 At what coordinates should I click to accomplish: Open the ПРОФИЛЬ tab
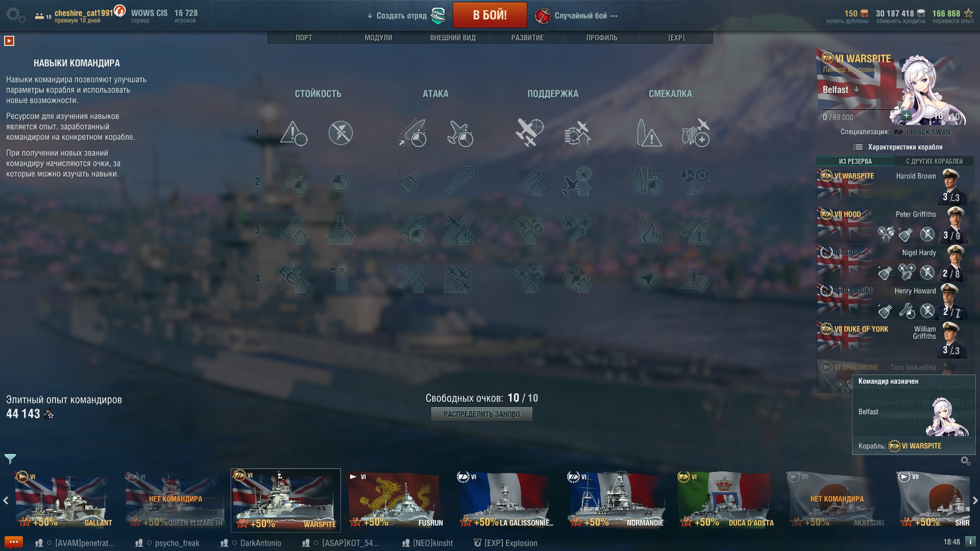pyautogui.click(x=602, y=38)
